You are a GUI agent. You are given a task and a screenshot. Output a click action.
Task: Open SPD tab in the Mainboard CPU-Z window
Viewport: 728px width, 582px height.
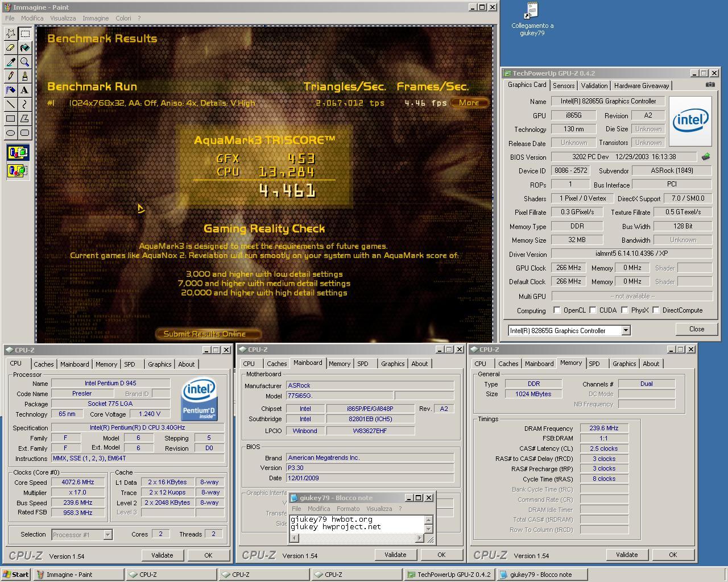coord(363,364)
